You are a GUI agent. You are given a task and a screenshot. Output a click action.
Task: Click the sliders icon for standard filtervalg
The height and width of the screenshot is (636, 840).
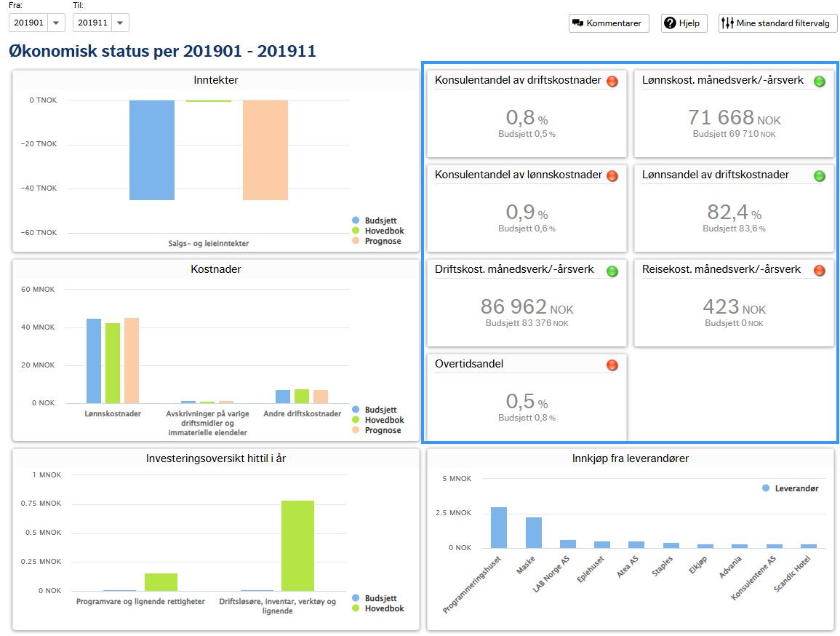pyautogui.click(x=727, y=23)
